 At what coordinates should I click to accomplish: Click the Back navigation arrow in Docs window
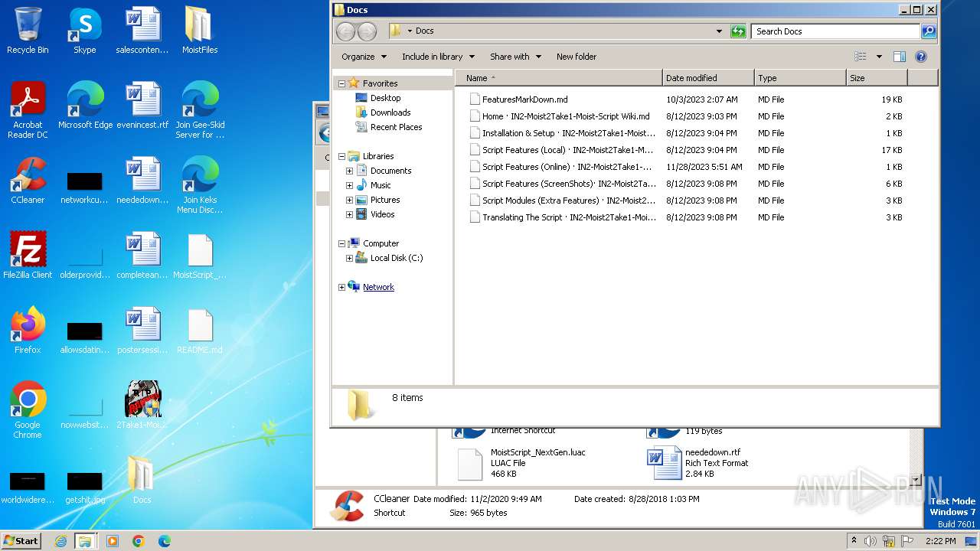[346, 31]
